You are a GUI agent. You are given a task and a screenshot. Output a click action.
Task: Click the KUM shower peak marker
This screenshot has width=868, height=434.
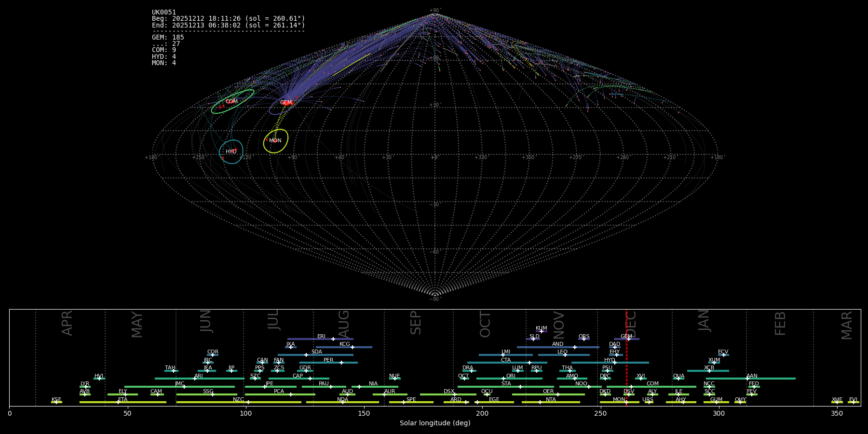tap(541, 331)
